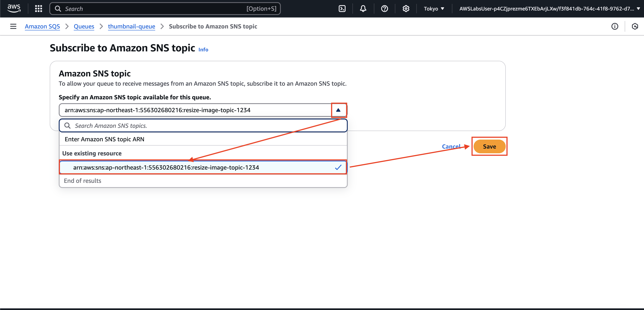Open the settings gear icon
Screen dimensions: 644x310
coord(406,9)
